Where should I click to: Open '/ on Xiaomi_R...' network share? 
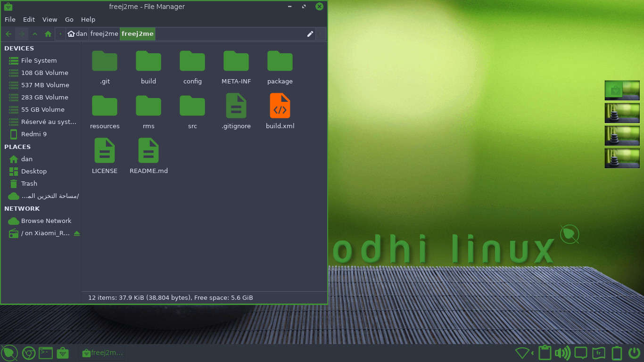pyautogui.click(x=39, y=233)
